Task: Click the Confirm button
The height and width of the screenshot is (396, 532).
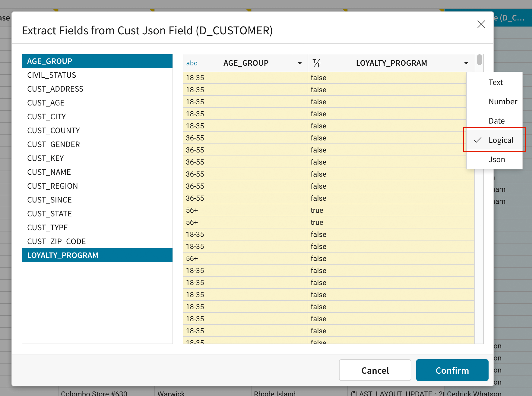Action: pyautogui.click(x=452, y=370)
